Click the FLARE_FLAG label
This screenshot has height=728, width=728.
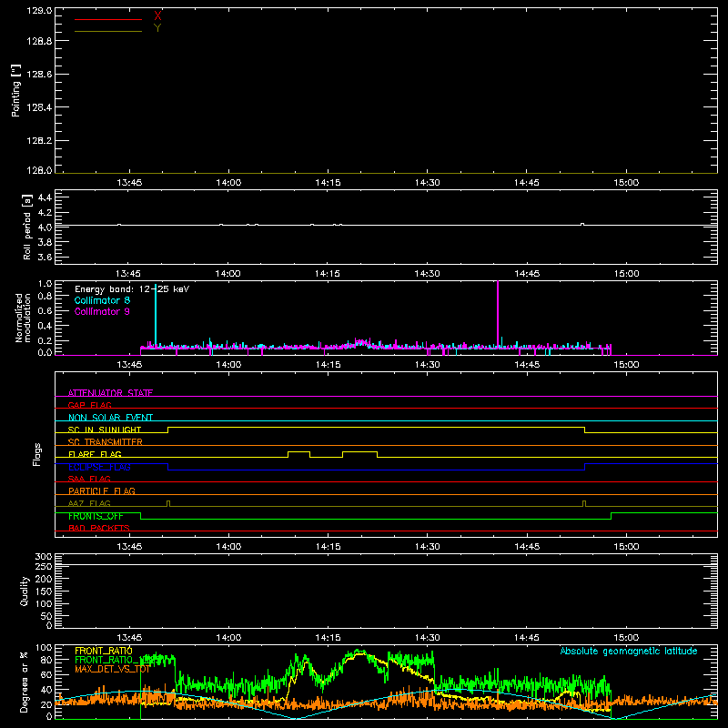click(x=95, y=454)
